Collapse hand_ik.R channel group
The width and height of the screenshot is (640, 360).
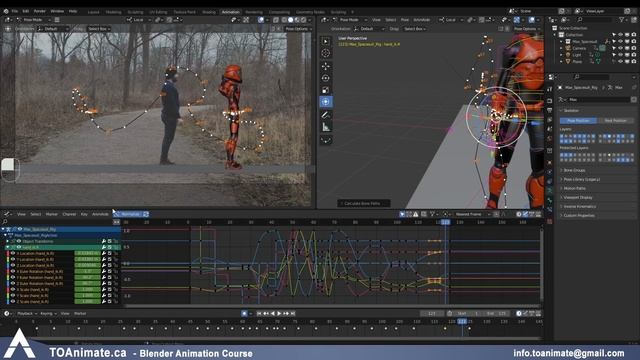coord(8,247)
